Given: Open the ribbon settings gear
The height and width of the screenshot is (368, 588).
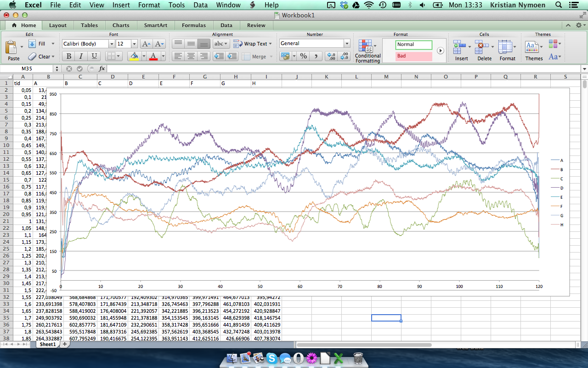Looking at the screenshot, I should [x=579, y=25].
